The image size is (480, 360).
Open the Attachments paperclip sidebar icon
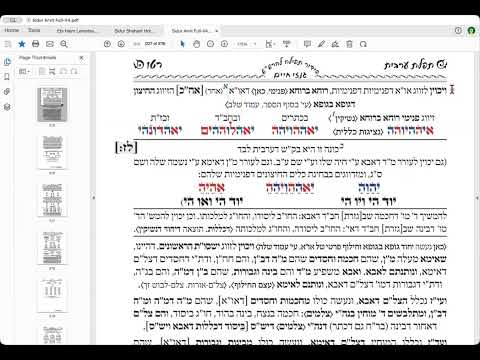tap(7, 92)
